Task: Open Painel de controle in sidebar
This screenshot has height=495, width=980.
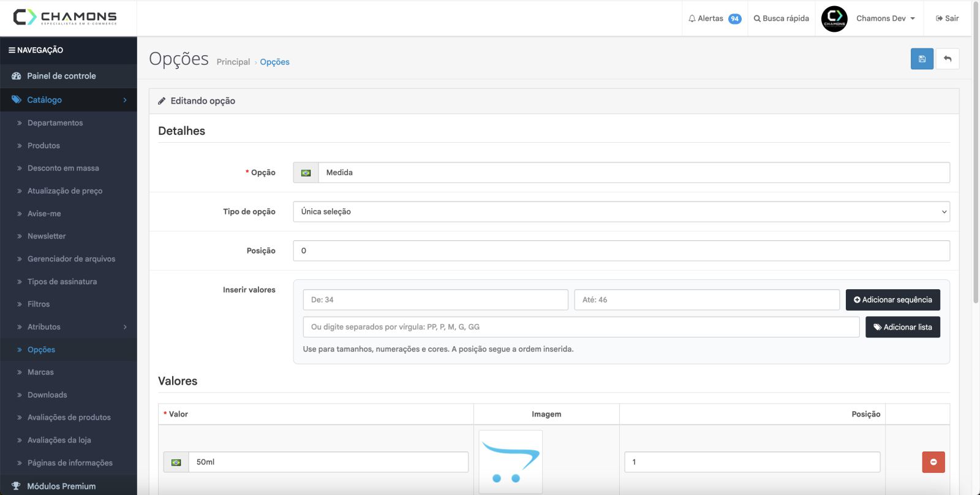Action: [x=69, y=76]
